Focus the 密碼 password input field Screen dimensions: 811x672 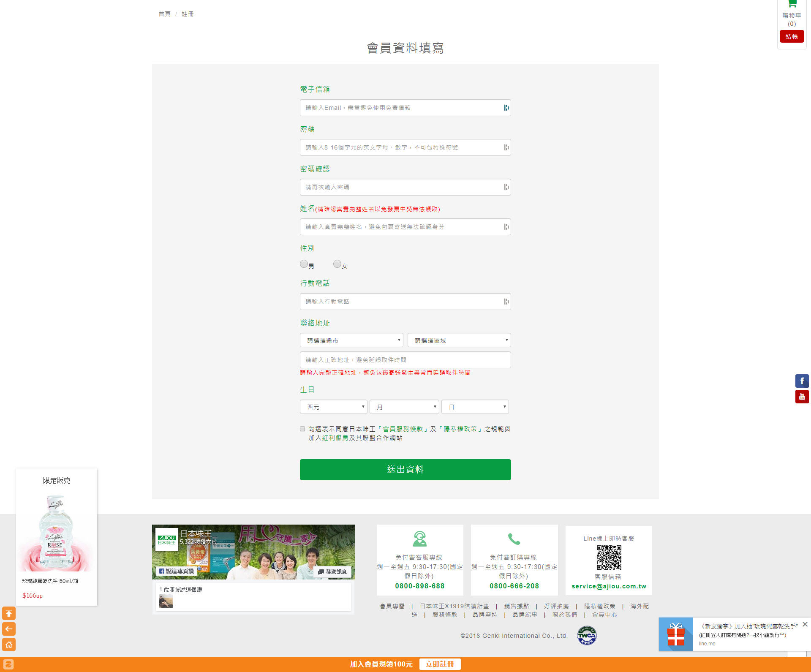[405, 147]
